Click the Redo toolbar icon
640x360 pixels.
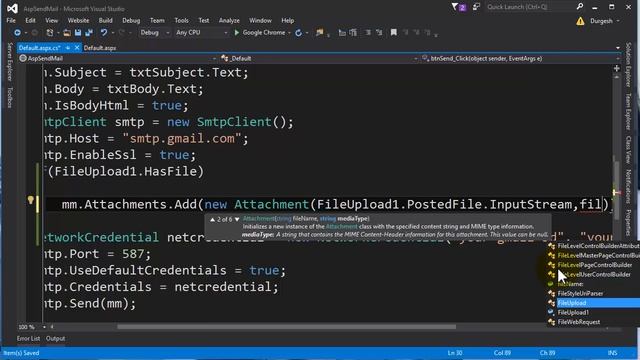tap(122, 33)
